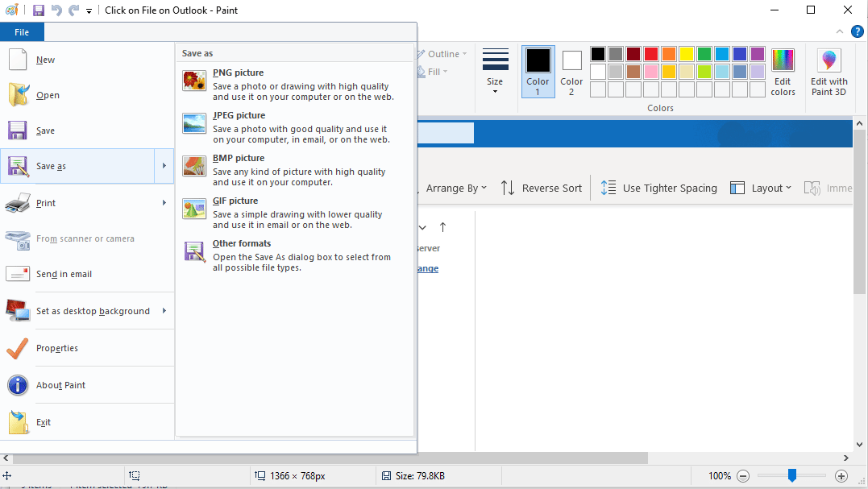
Task: Pick the red color swatch
Action: pos(651,54)
